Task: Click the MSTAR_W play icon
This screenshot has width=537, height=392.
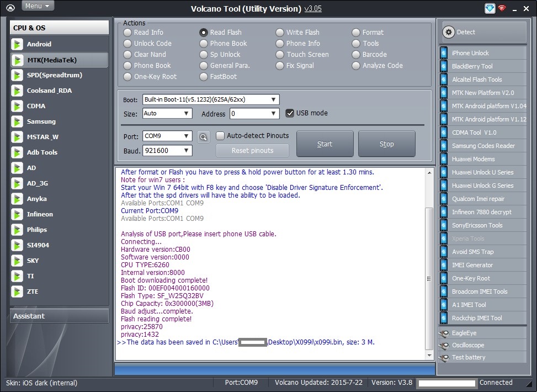Action: pos(17,137)
